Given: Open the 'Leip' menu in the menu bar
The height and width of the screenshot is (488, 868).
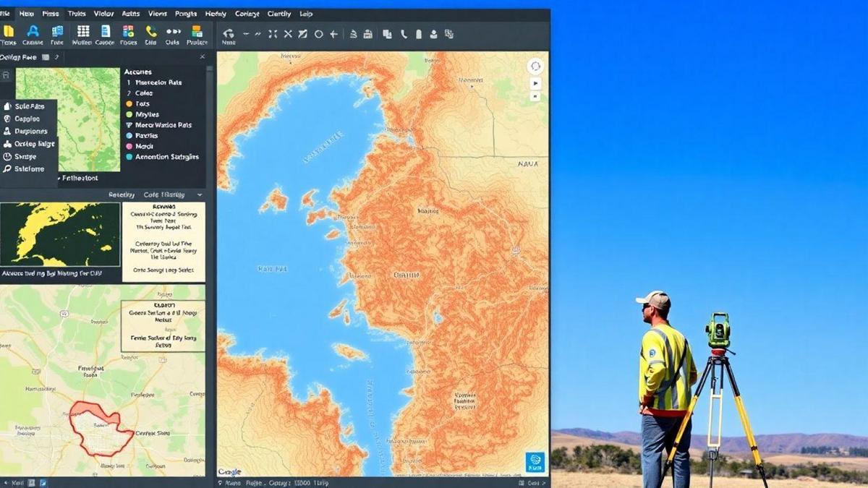Looking at the screenshot, I should tap(306, 14).
